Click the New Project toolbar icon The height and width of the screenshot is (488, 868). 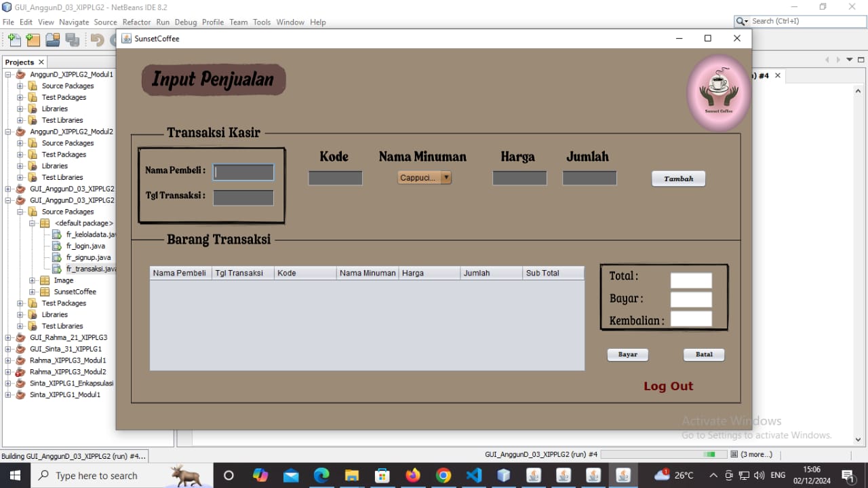33,40
